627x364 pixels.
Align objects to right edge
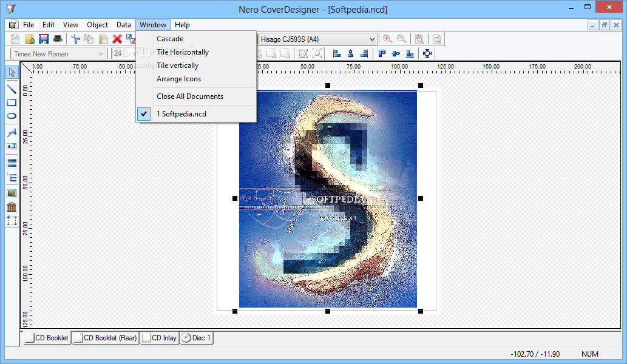(x=364, y=53)
